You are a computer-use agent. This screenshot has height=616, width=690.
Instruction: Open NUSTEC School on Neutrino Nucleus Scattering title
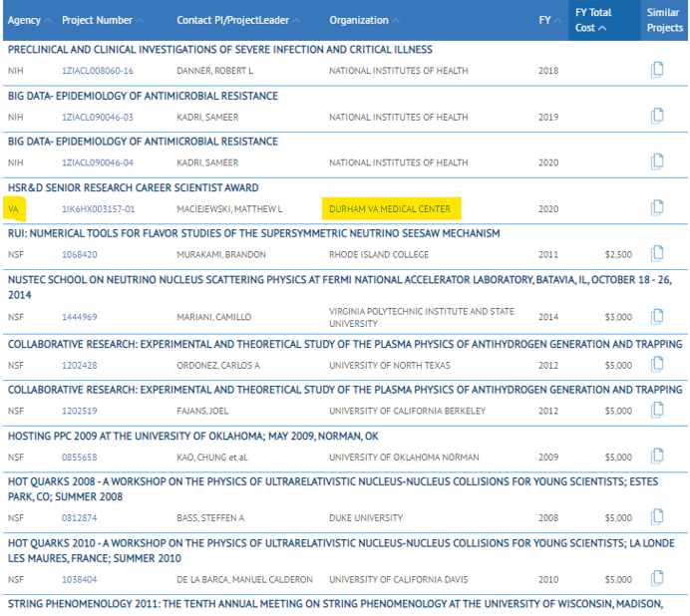[x=340, y=287]
